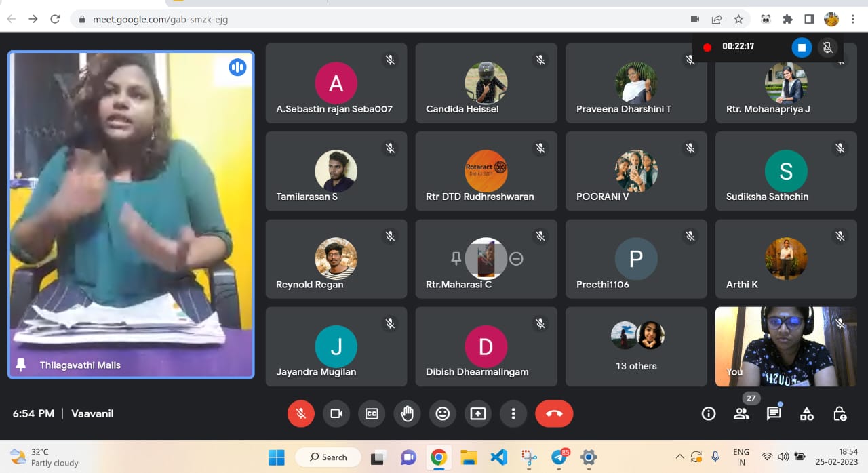Open host controls lock icon
The height and width of the screenshot is (473, 868).
pyautogui.click(x=840, y=413)
